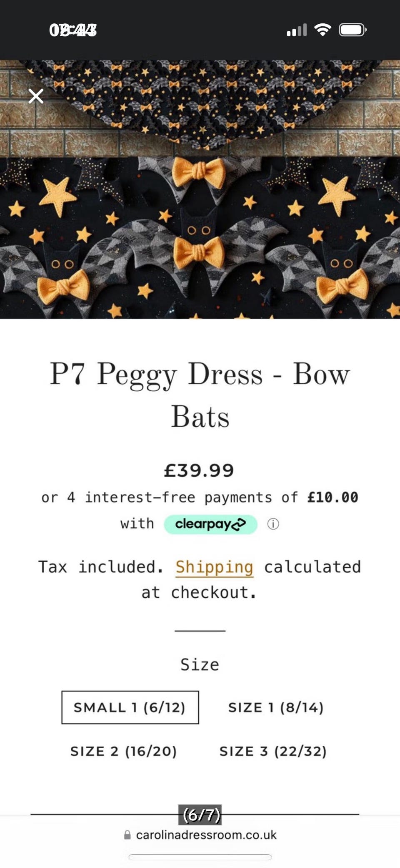Tap the Clearpay logo badge

point(210,524)
